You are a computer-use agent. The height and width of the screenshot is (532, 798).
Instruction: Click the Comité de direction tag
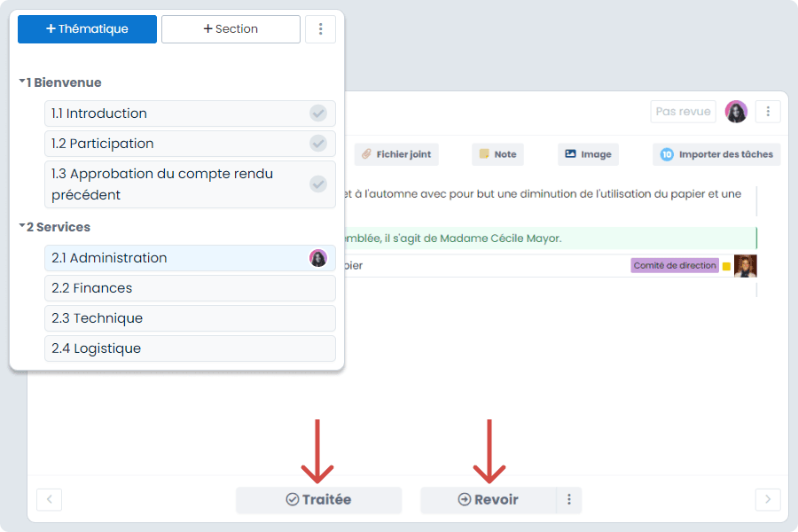click(x=675, y=265)
